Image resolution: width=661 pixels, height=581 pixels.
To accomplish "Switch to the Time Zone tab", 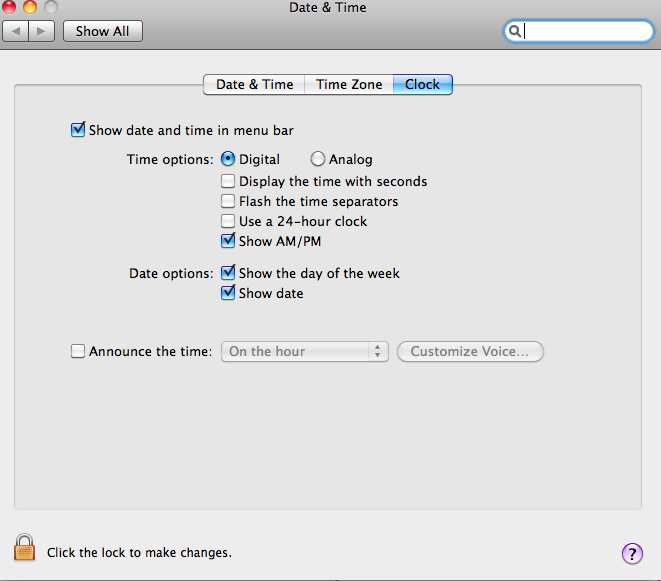I will point(349,85).
